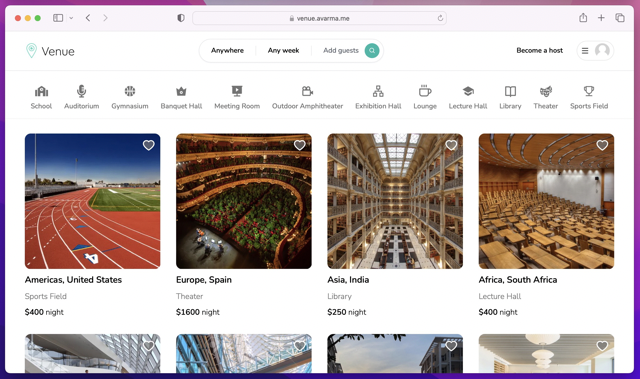Open the Add guests selector
This screenshot has width=640, height=379.
(341, 50)
